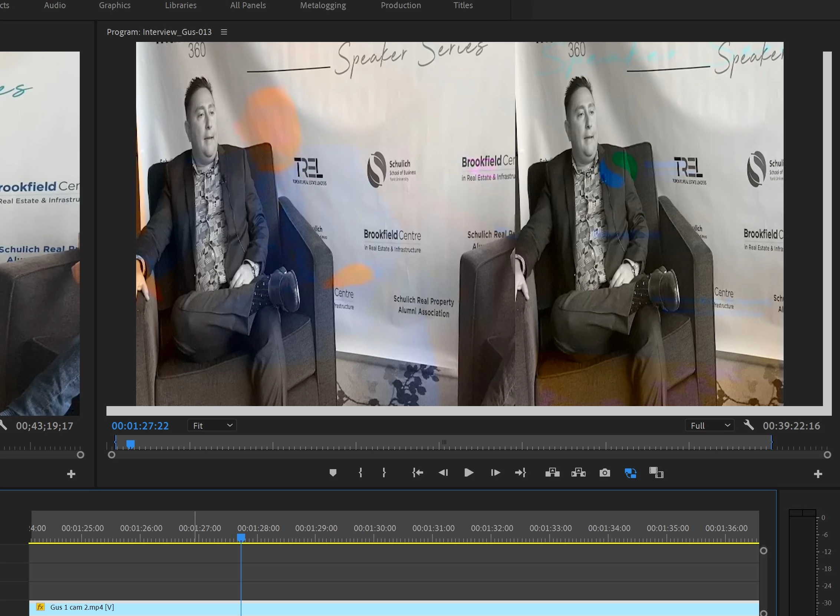
Task: Click the Extract button
Action: [578, 473]
